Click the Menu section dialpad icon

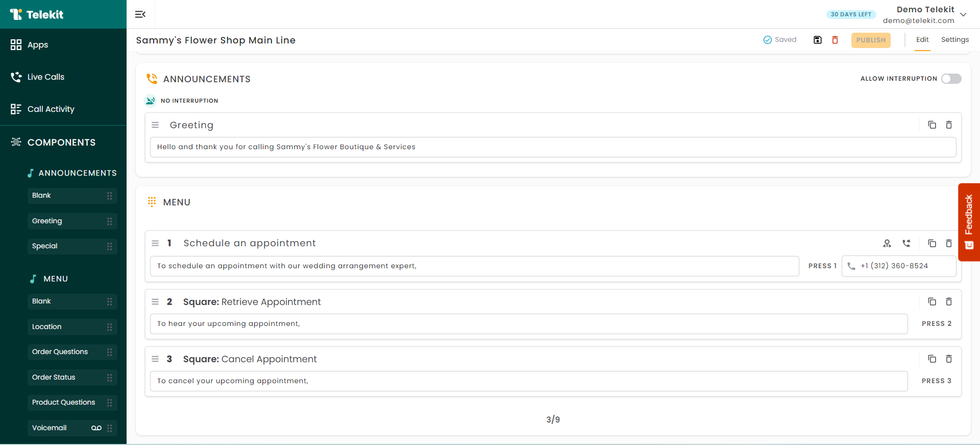(x=152, y=202)
